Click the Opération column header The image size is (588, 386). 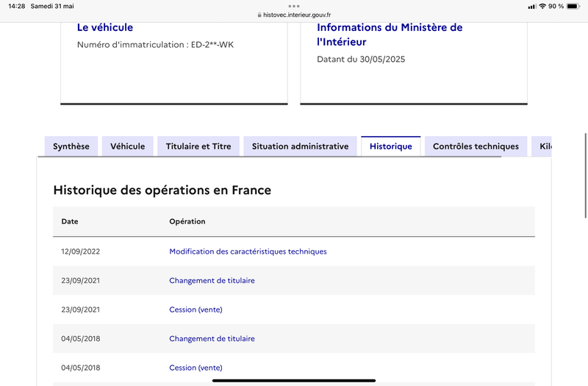tap(187, 221)
